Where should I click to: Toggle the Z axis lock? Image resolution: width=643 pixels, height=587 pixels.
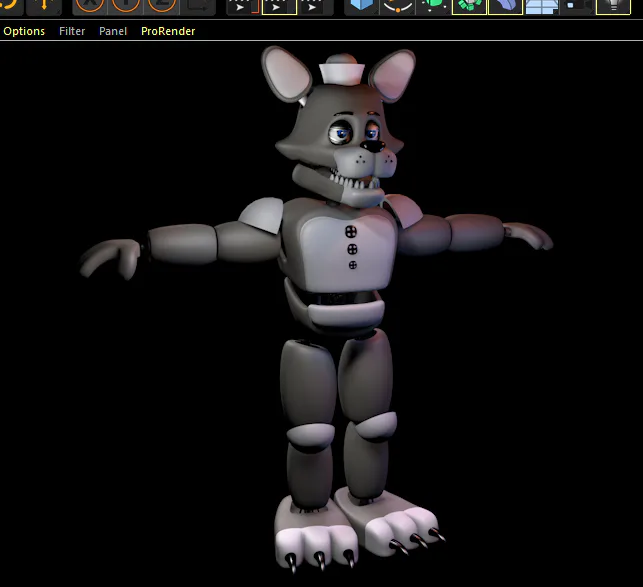tap(162, 6)
